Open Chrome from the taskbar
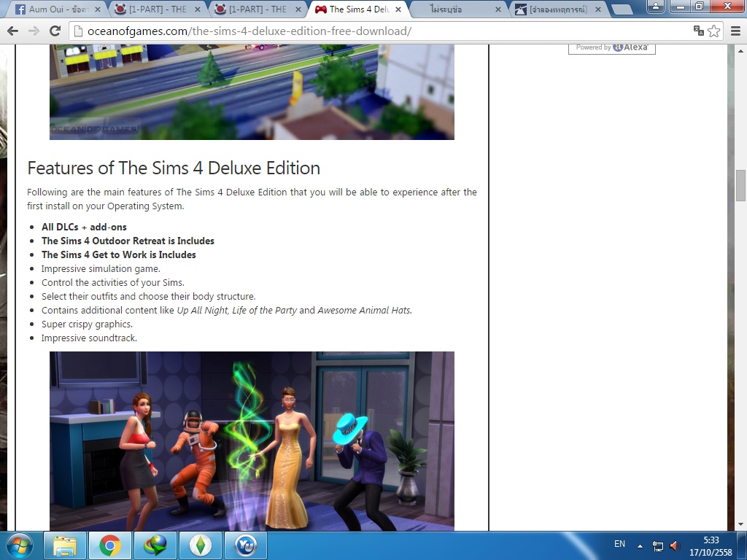This screenshot has width=747, height=560. (110, 545)
